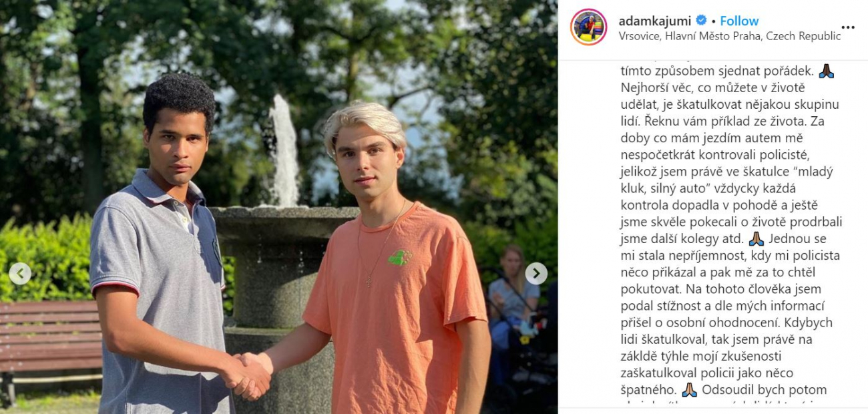Viewport: 868px width, 414px height.
Task: Go to the previous photo in carousel
Action: (x=20, y=273)
